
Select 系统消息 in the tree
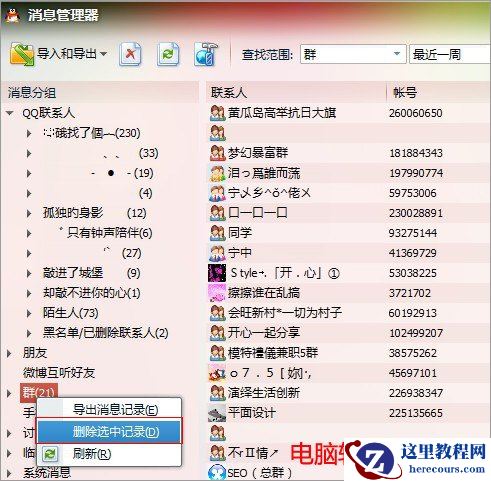point(47,473)
